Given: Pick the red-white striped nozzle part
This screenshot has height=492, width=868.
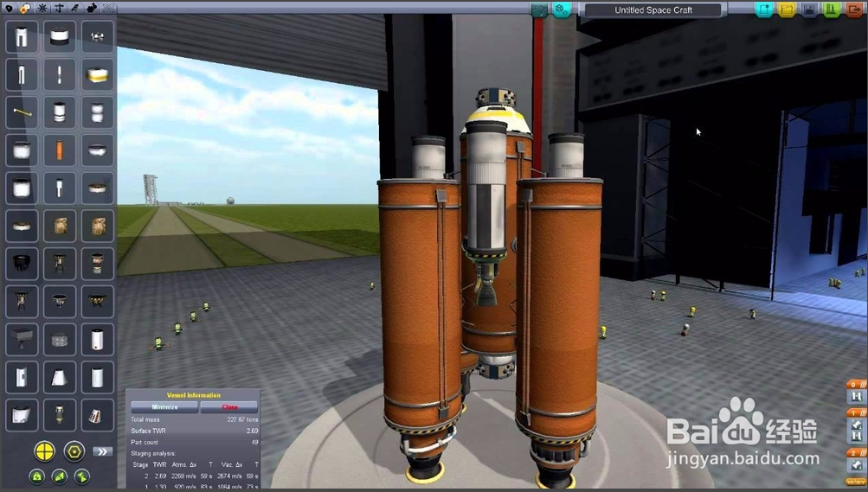Looking at the screenshot, I should point(98,414).
